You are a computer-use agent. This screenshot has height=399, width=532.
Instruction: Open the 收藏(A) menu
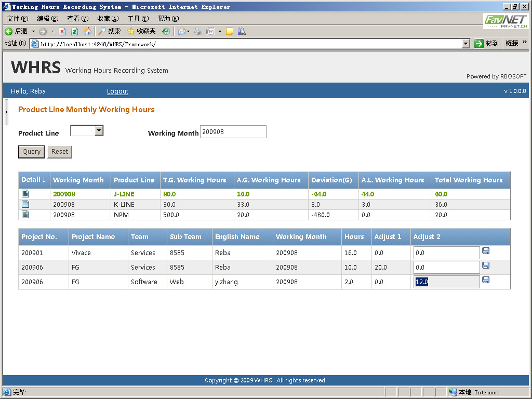[108, 18]
